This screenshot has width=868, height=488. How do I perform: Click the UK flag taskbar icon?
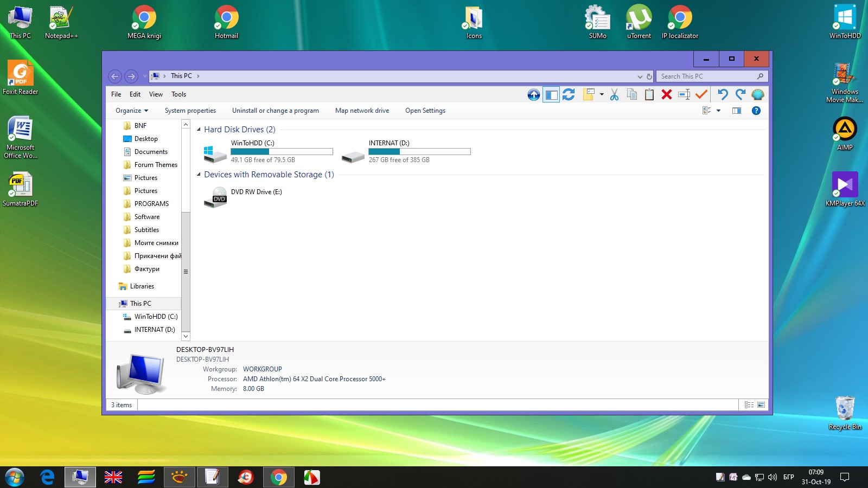click(x=113, y=477)
